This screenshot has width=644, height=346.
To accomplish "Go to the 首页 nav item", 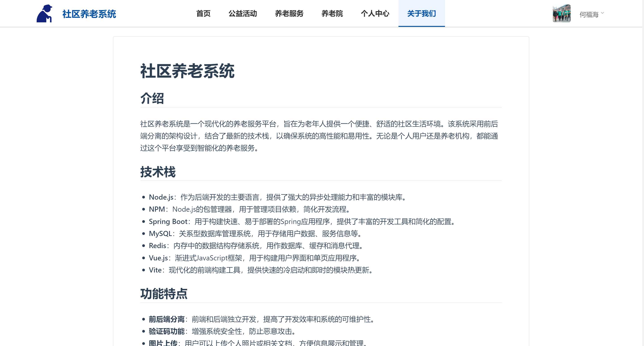I will tap(203, 13).
